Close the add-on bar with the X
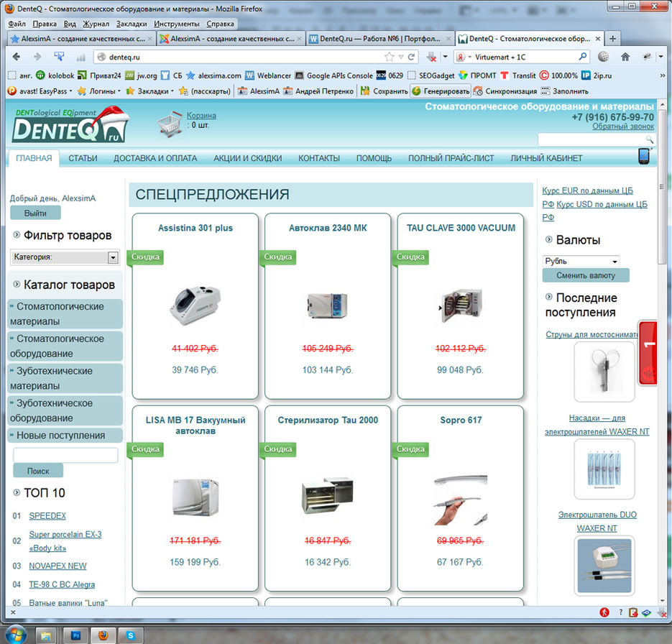 [x=13, y=612]
